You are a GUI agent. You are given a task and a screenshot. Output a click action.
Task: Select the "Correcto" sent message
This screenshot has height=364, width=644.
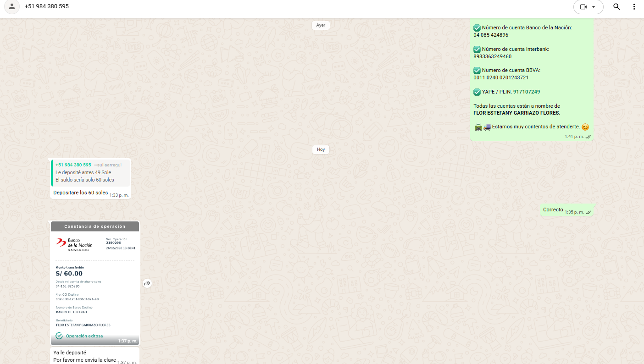point(553,210)
